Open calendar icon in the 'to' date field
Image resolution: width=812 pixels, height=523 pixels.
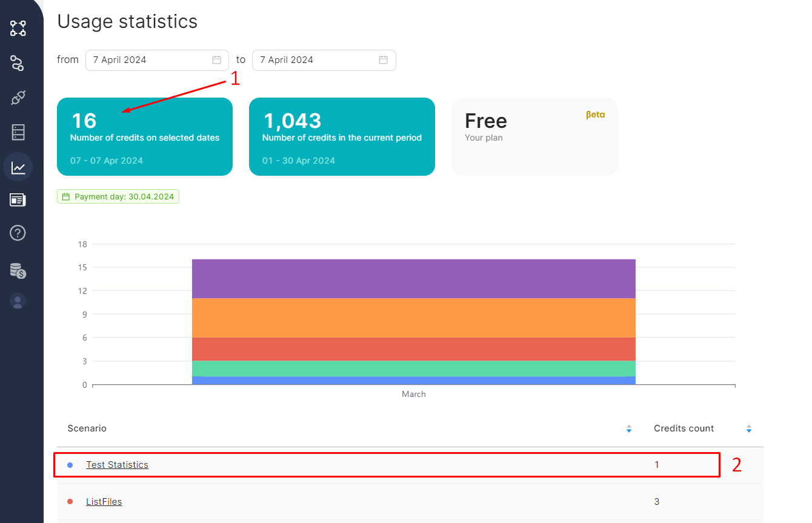click(x=383, y=60)
